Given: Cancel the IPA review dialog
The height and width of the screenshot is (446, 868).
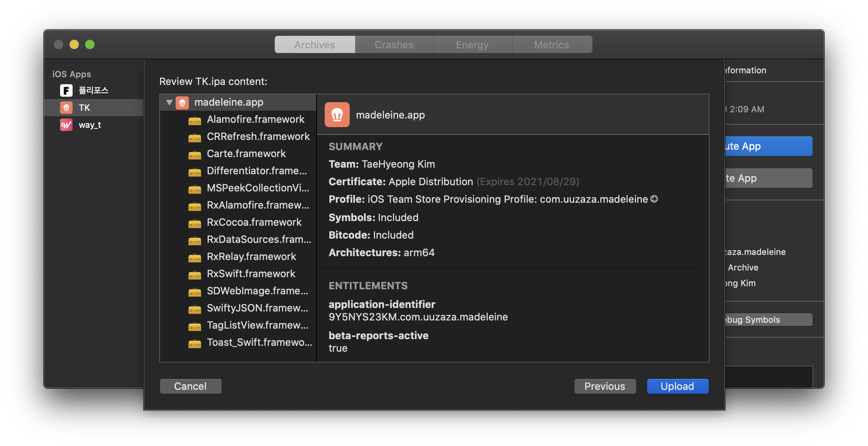Looking at the screenshot, I should [x=190, y=386].
